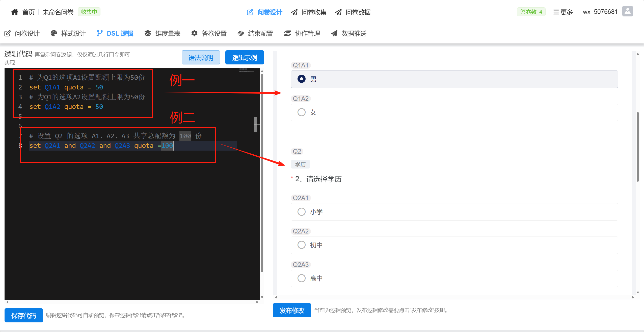Click the branch icon for DSL 逻辑
Viewport: 644px width, 332px height.
pyautogui.click(x=100, y=33)
